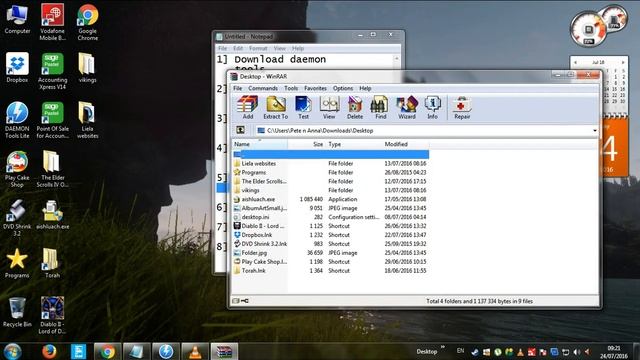Open Point Of Sale for Accounting shortcut
Viewport: 640px width, 360px height.
52,120
